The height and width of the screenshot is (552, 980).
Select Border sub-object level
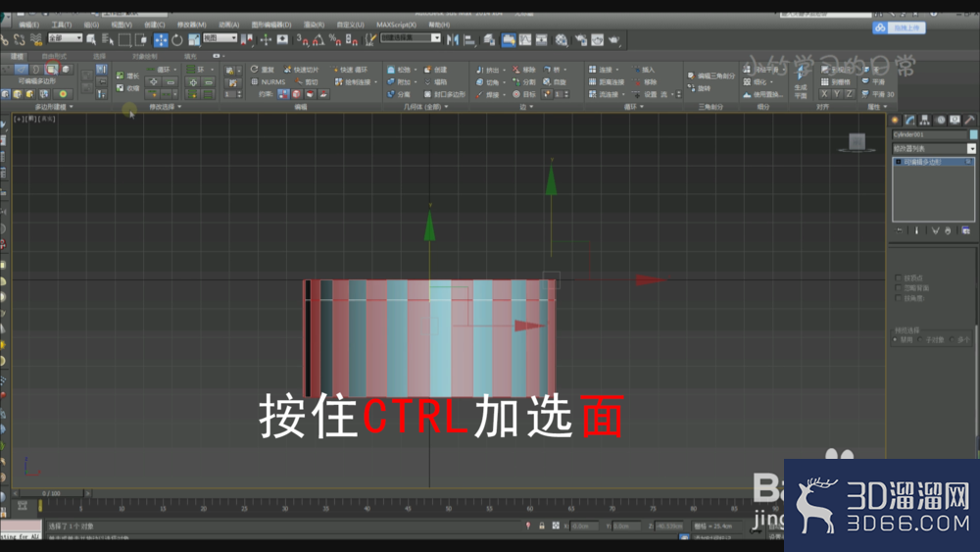(x=36, y=70)
